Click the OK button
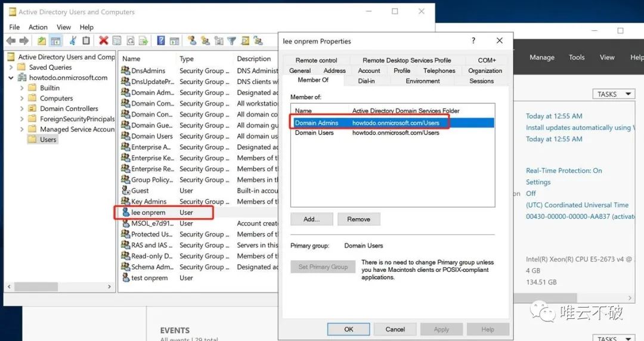Screen dimensions: 644x341 point(349,329)
